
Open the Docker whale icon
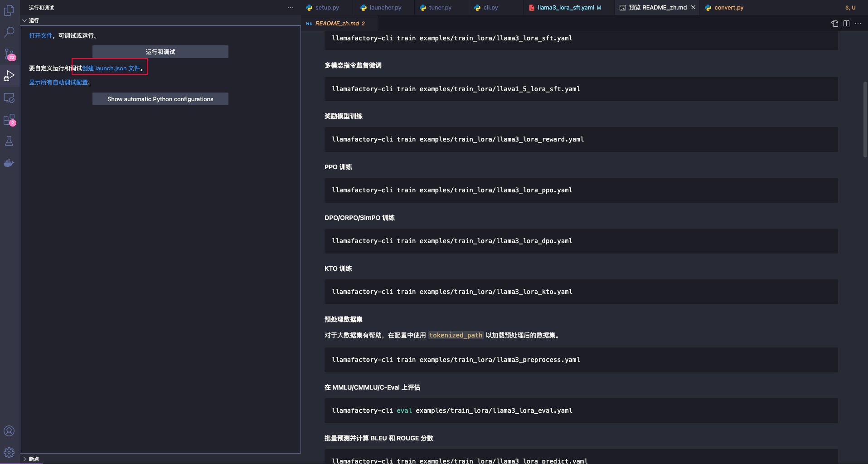pos(9,163)
